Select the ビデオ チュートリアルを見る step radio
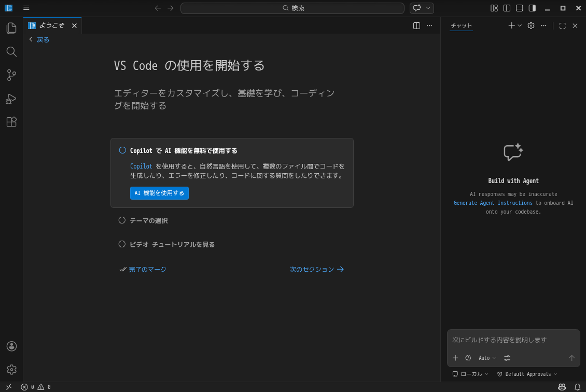The image size is (586, 392). tap(122, 244)
